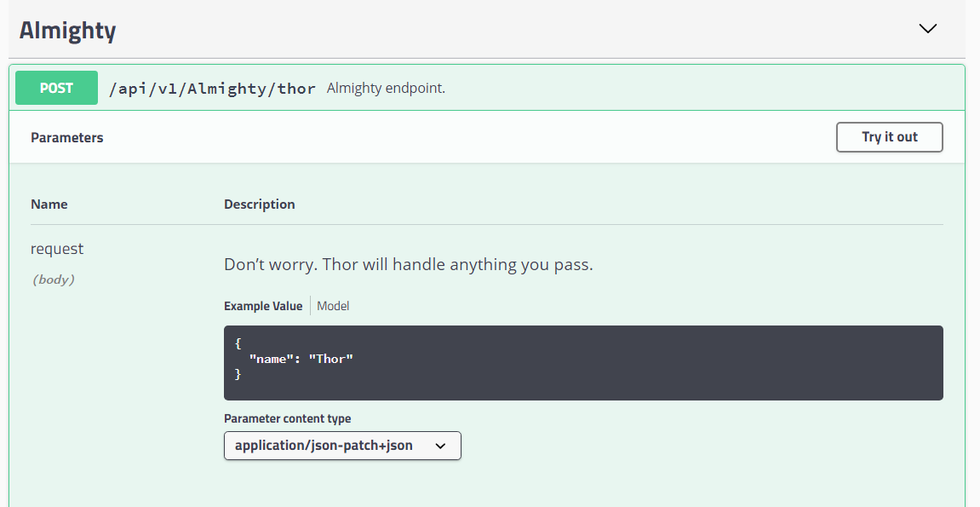
Task: Click the green POST method badge
Action: pyautogui.click(x=56, y=87)
